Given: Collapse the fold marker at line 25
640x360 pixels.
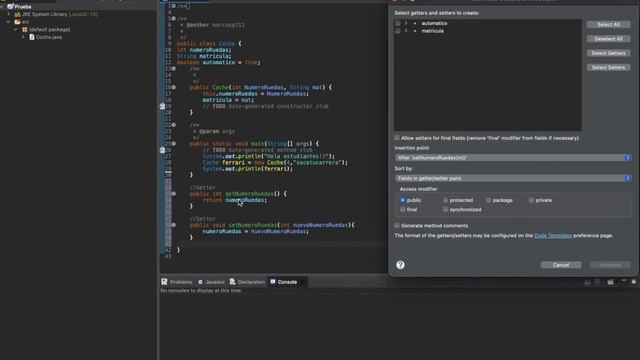Looking at the screenshot, I should tap(174, 144).
